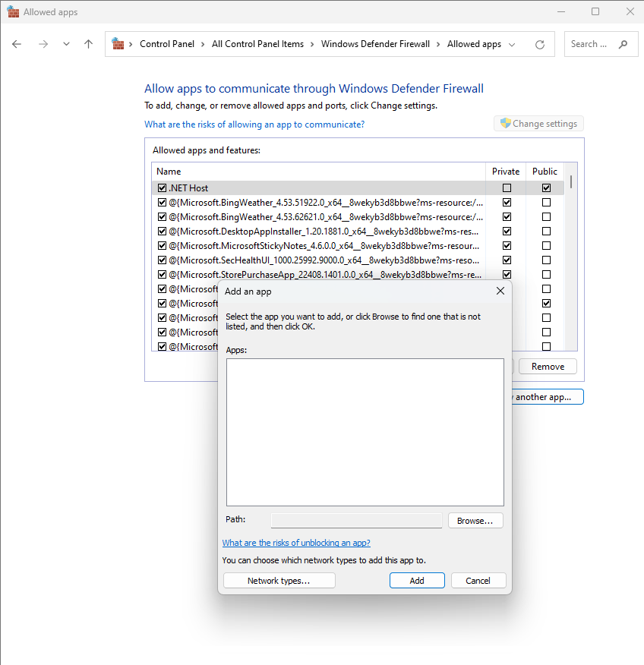Minimize the Allowed apps window
This screenshot has height=665, width=644.
pos(561,12)
